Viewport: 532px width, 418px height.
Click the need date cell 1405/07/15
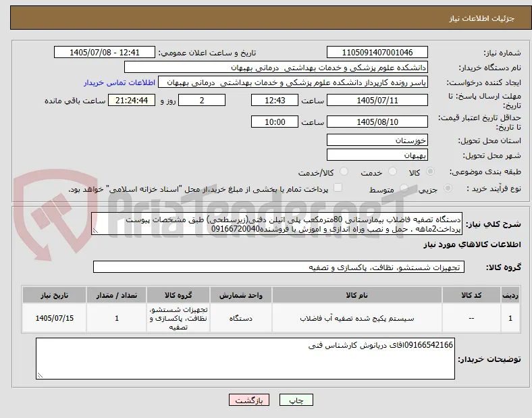pyautogui.click(x=54, y=318)
